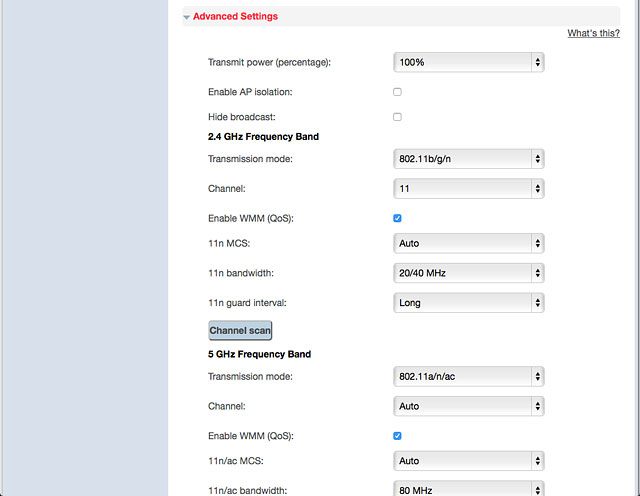Collapse the Advanced Settings section triangle

pyautogui.click(x=187, y=17)
